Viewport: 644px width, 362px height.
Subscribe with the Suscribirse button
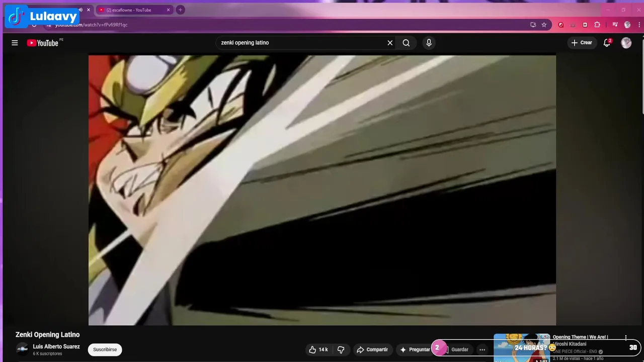pos(105,349)
